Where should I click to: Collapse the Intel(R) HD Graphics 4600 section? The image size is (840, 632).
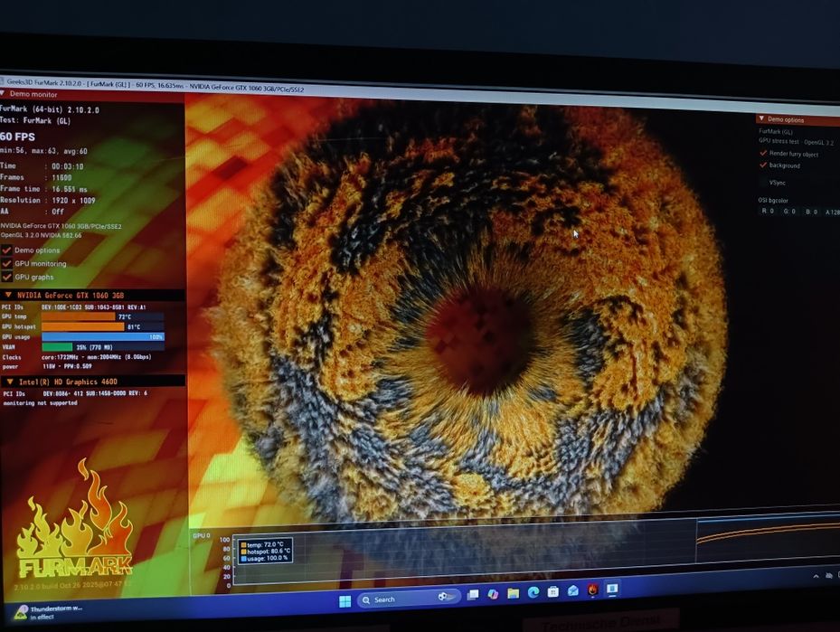pos(10,382)
